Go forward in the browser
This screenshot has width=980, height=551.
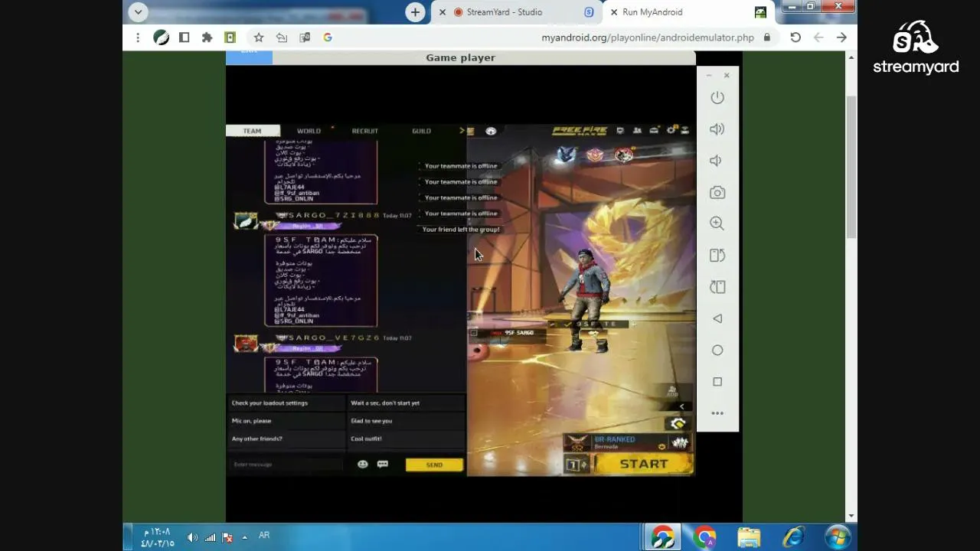coord(841,37)
